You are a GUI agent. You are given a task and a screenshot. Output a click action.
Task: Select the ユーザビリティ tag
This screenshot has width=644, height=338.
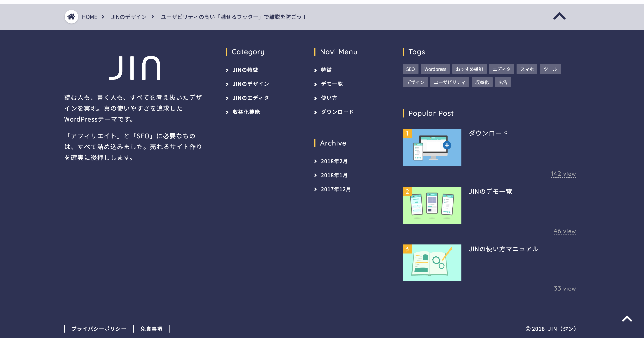[x=449, y=82]
